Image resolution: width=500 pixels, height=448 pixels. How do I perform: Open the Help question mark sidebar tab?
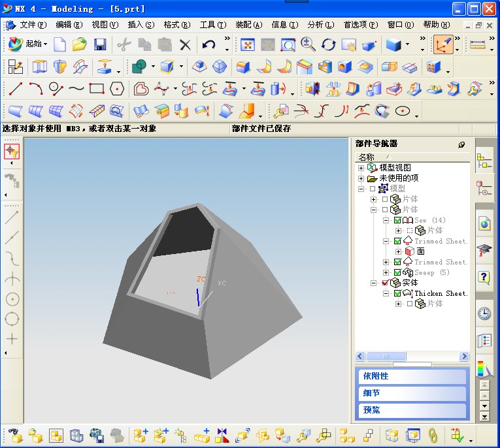click(484, 277)
